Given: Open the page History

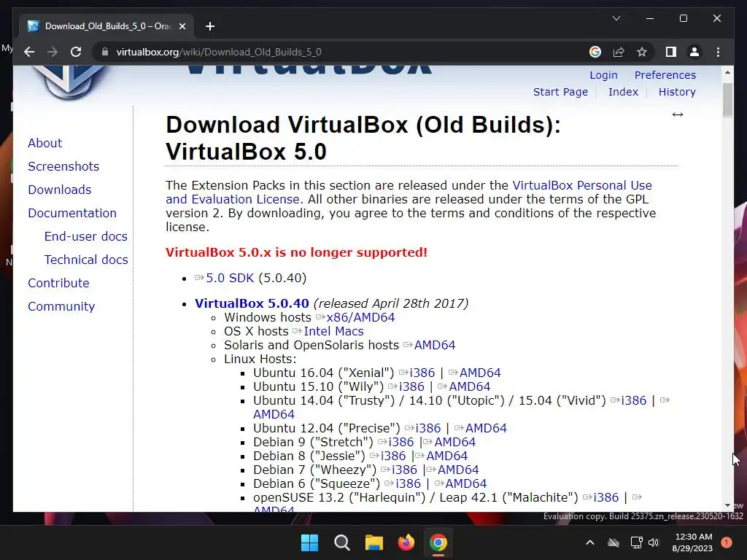Looking at the screenshot, I should click(677, 92).
